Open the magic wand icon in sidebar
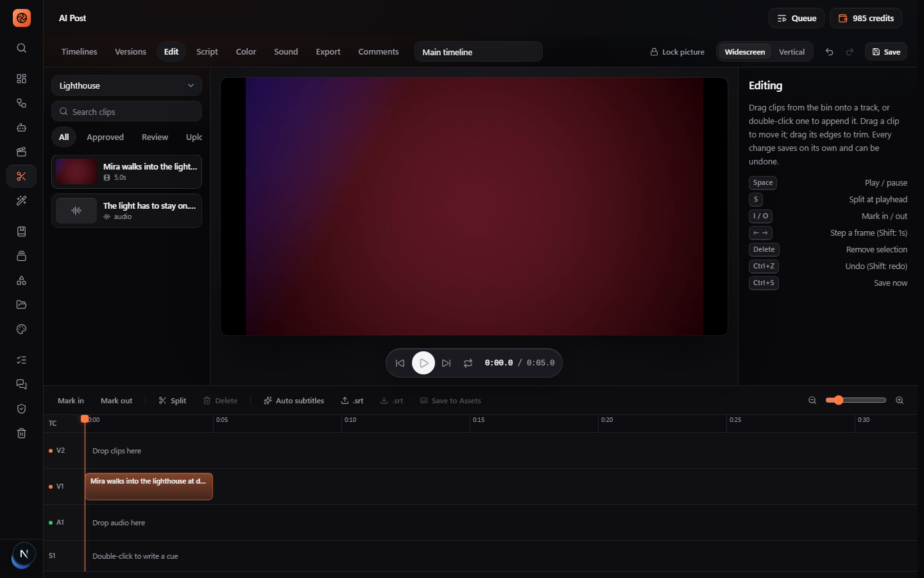924x578 pixels. (21, 200)
